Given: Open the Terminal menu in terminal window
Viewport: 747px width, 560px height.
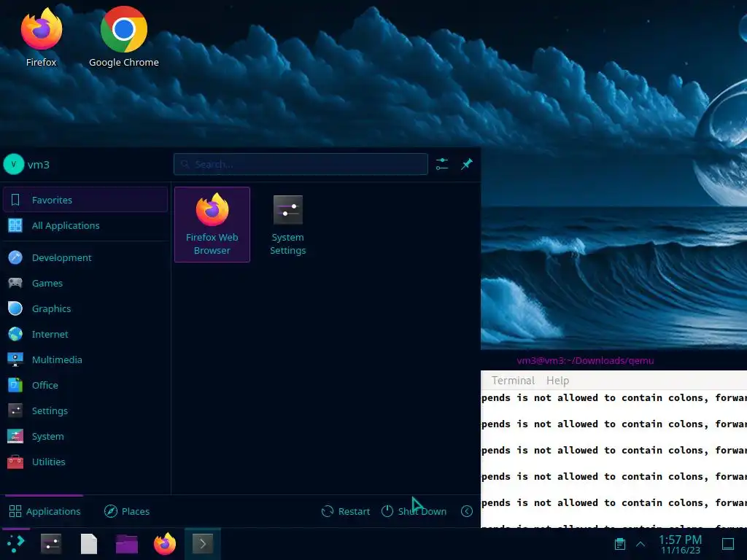Looking at the screenshot, I should (x=513, y=381).
